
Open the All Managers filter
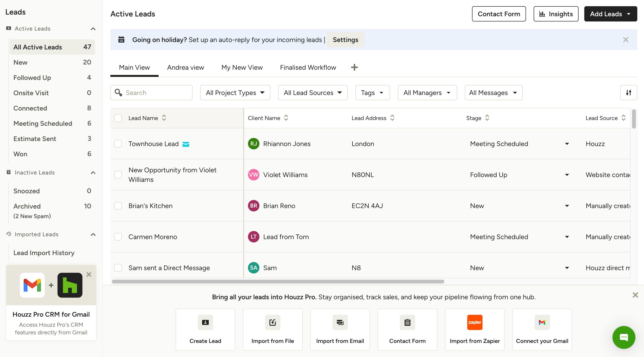pyautogui.click(x=427, y=93)
